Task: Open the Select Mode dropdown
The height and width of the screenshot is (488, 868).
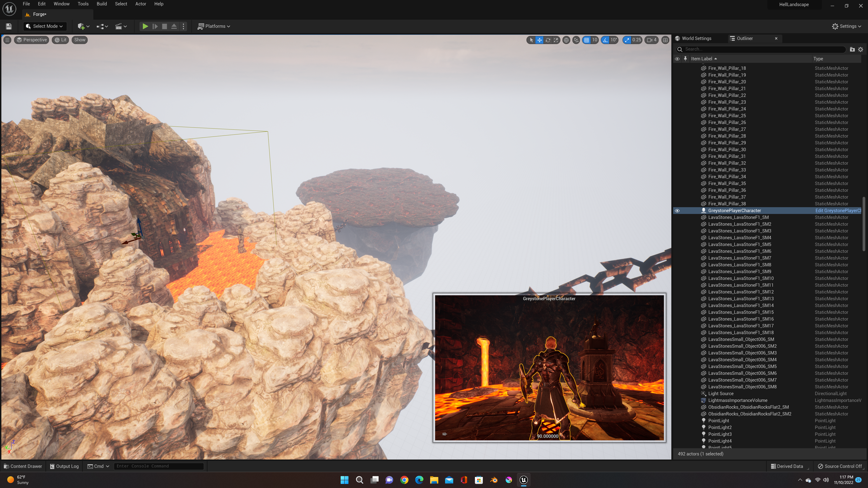Action: tap(45, 26)
